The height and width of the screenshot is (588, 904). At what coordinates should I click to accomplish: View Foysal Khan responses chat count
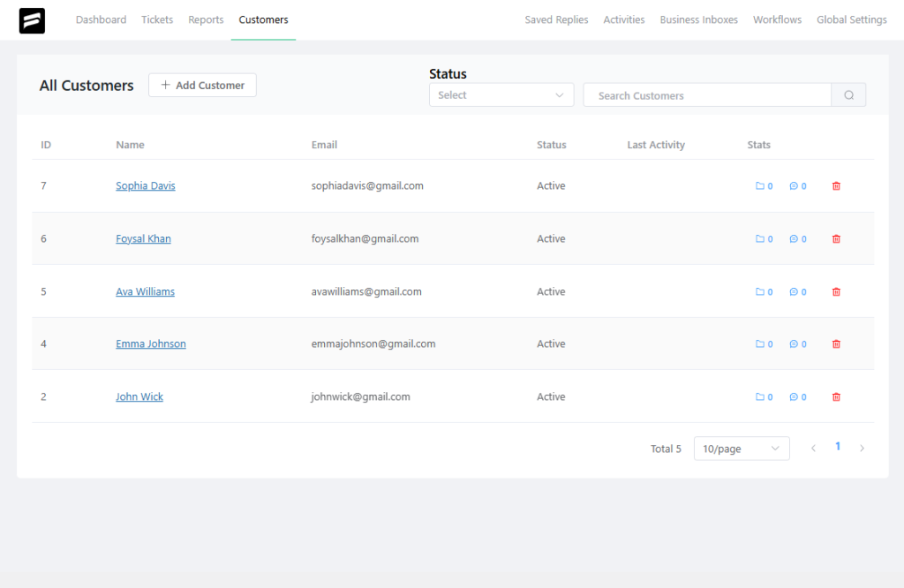[798, 239]
